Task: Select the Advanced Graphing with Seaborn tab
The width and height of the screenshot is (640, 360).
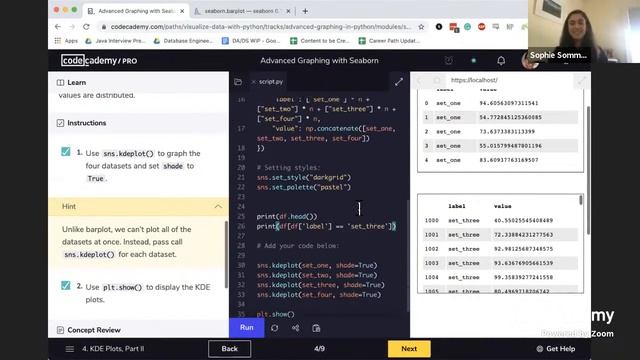Action: coord(136,11)
